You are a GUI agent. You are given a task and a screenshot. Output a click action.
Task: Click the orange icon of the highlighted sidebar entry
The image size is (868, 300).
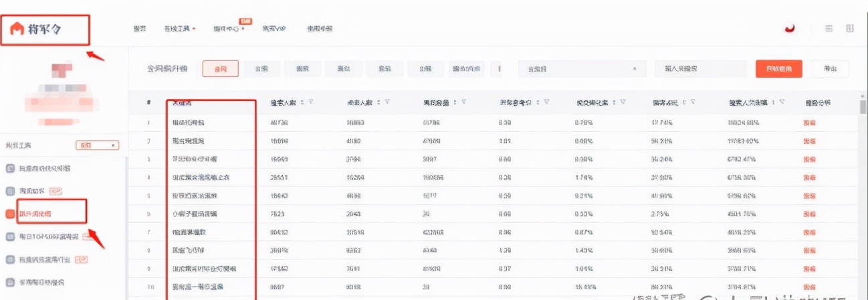pos(10,214)
